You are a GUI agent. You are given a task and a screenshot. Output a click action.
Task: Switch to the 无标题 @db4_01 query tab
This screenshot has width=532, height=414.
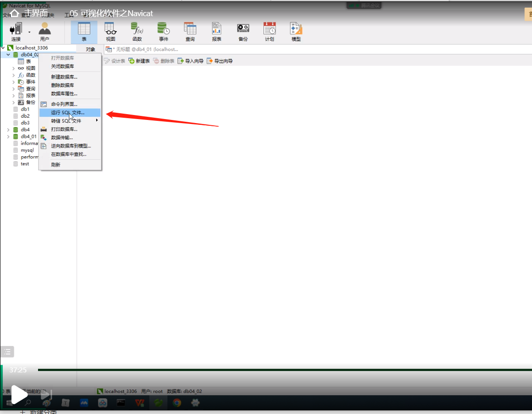(142, 50)
